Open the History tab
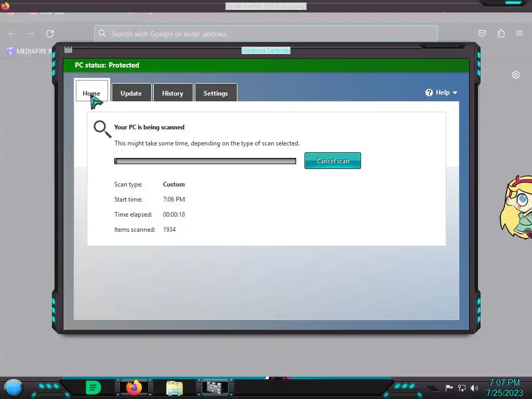Viewport: 532px width, 399px height. [172, 92]
